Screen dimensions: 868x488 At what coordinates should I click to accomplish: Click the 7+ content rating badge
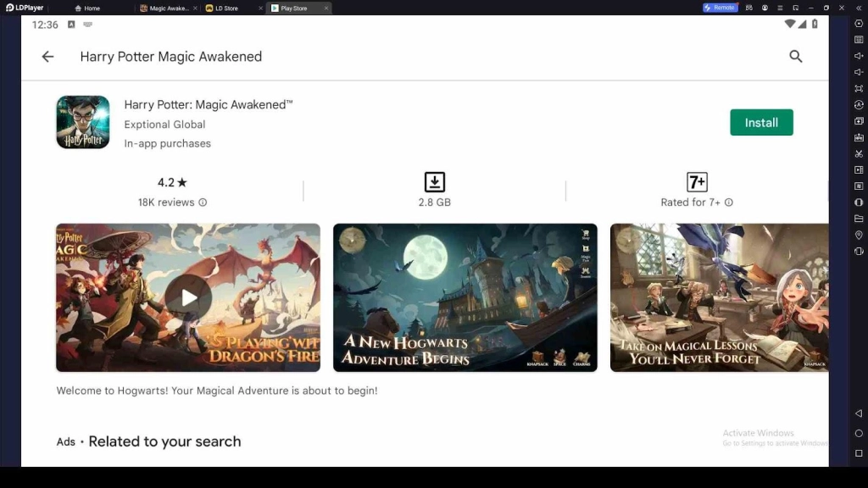click(x=697, y=182)
